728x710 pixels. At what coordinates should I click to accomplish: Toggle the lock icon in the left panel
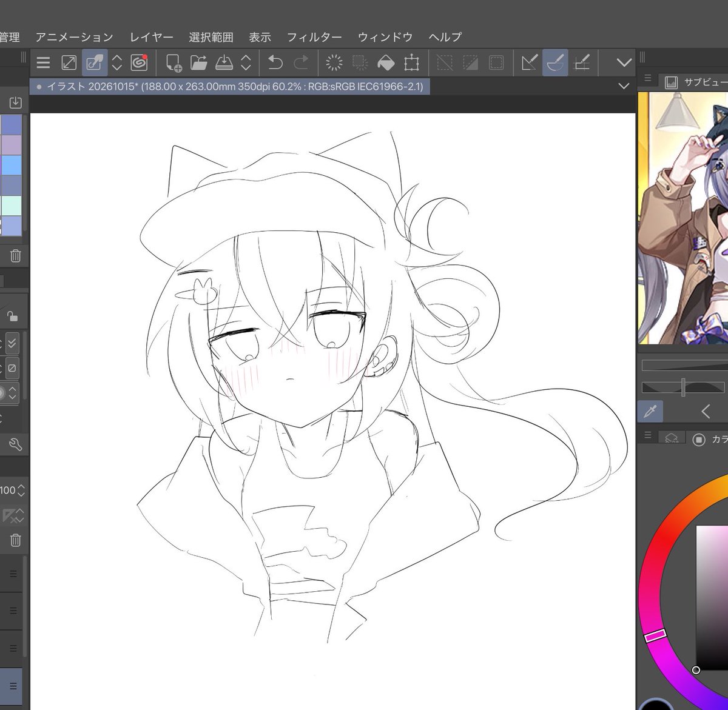(x=12, y=315)
